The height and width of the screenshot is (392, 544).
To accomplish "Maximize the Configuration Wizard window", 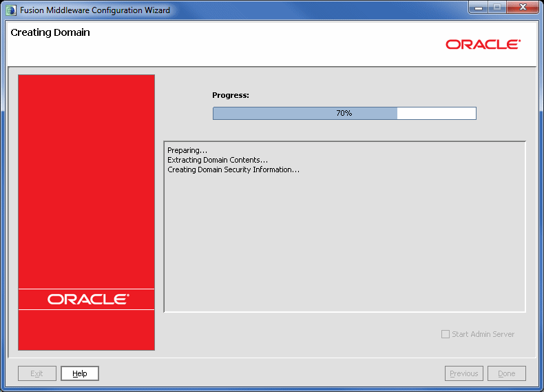I will click(497, 8).
